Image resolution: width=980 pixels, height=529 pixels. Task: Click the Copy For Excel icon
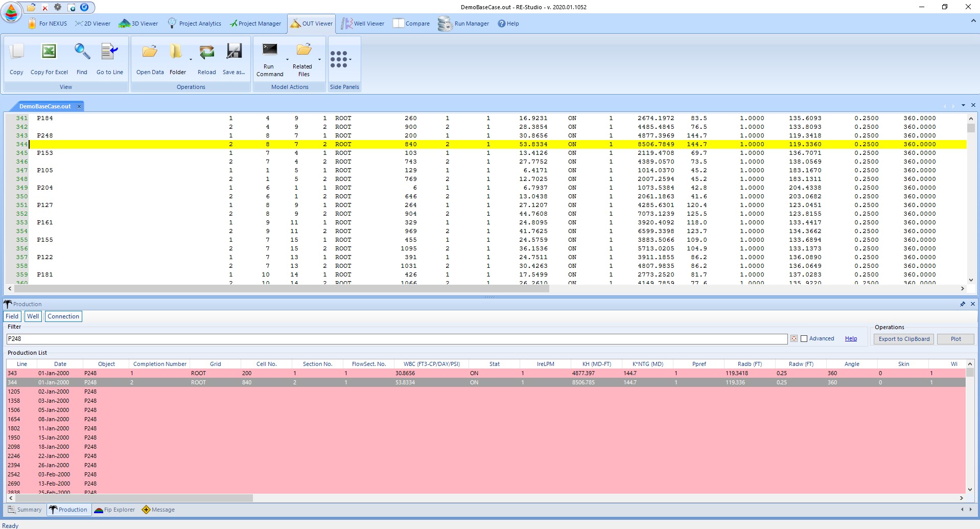(49, 52)
